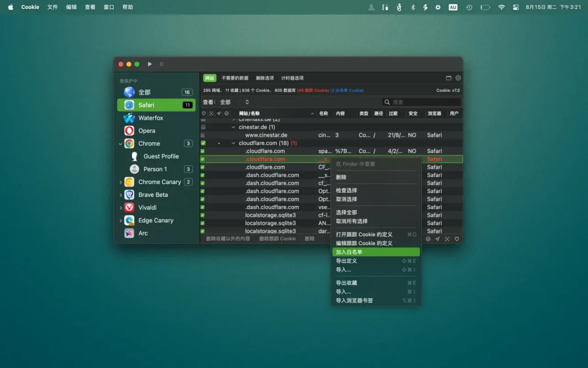Choose 导出收藏 in context menu
The image size is (588, 368).
coord(376,283)
